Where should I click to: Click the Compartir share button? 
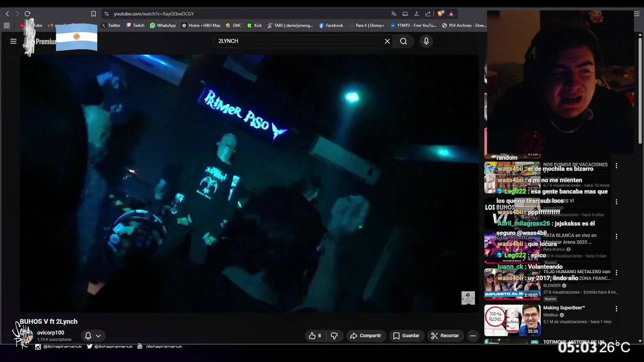pos(366,336)
